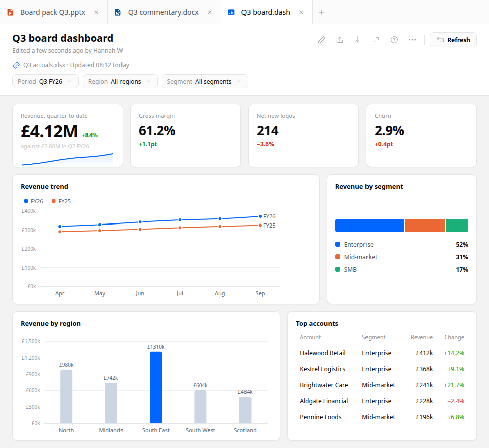Viewport: 489px width, 448px height.
Task: Select Enterprise in segment legend
Action: coord(402,245)
